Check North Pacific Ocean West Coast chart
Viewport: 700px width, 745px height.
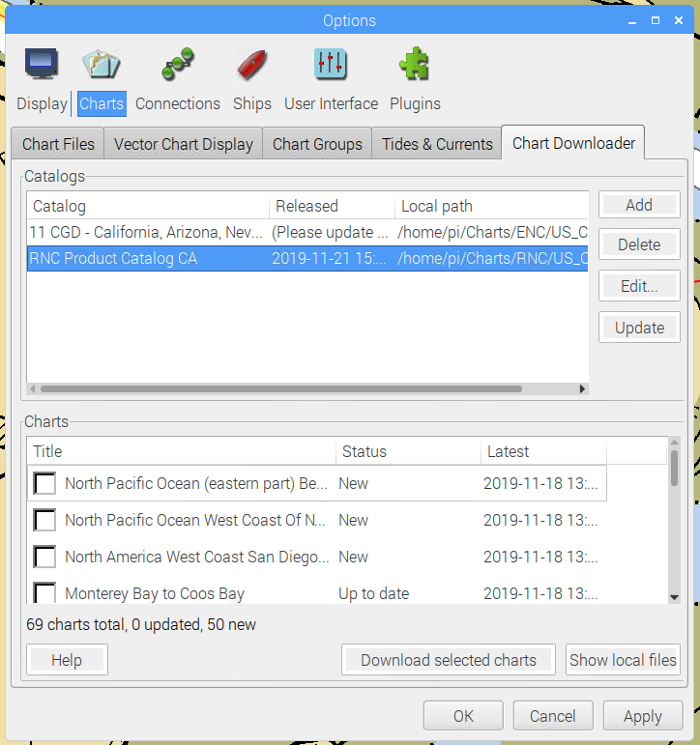(x=44, y=520)
